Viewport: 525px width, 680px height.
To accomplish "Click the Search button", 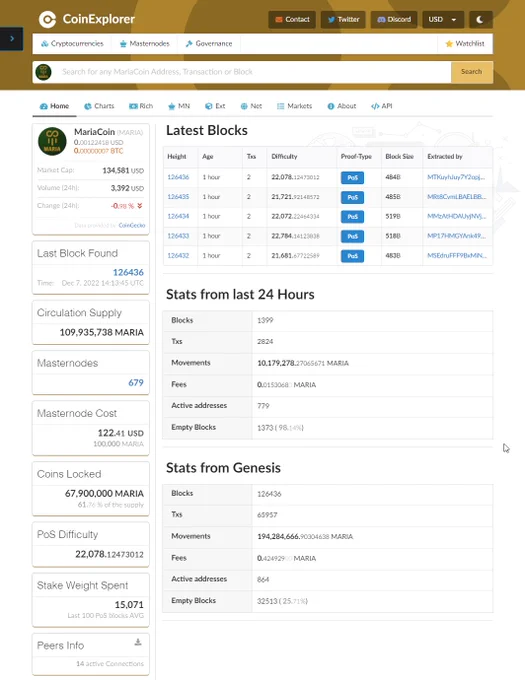I will [472, 72].
